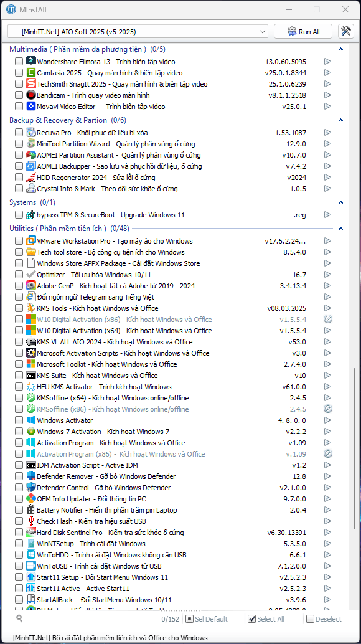This screenshot has width=361, height=644.
Task: Run Wondershare Filmora 13 play arrow
Action: tap(327, 62)
